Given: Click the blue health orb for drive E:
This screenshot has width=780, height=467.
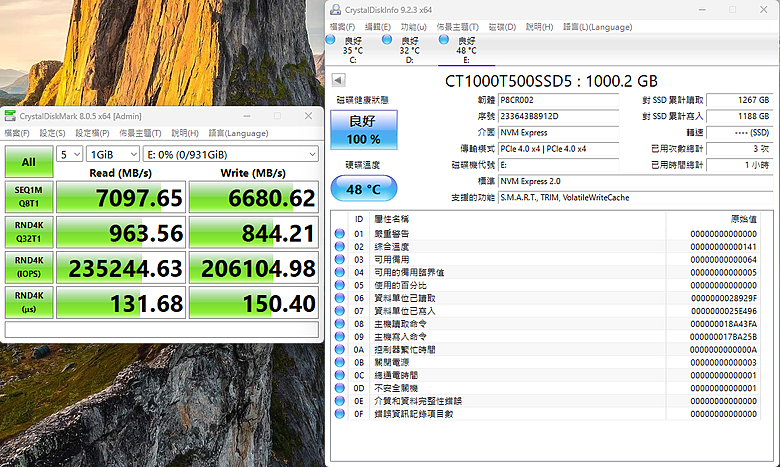Looking at the screenshot, I should (444, 39).
